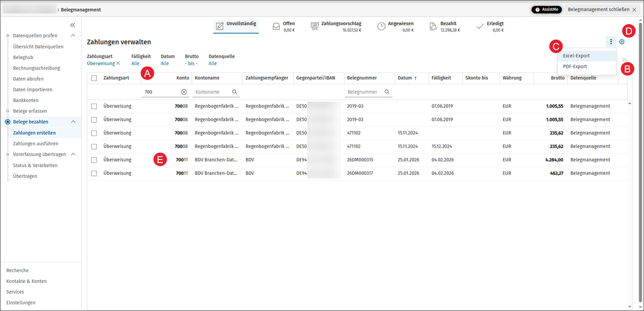Close Belegmanagement via schließen button
Image resolution: width=644 pixels, height=311 pixels.
[x=602, y=9]
